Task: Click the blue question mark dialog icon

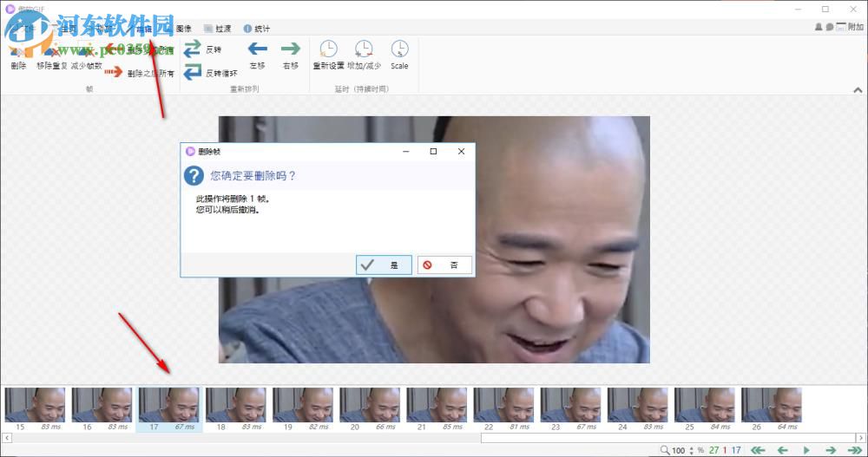Action: coord(194,176)
